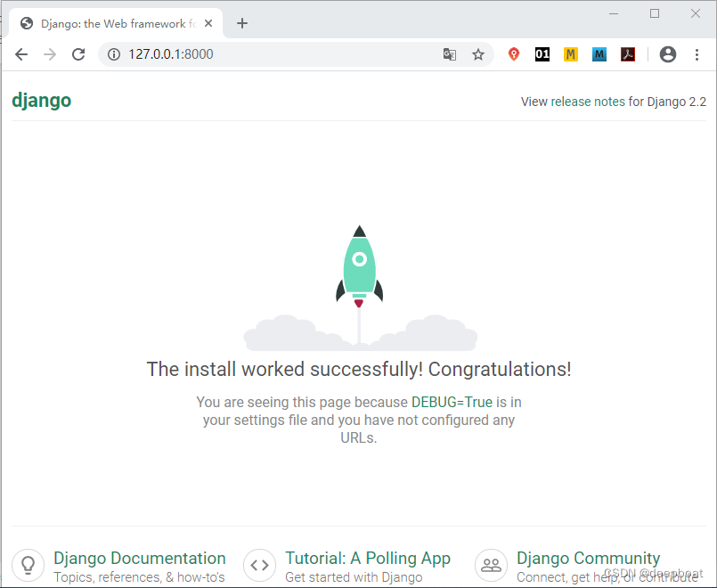717x588 pixels.
Task: Click 'Get started with Django' text
Action: 354,577
